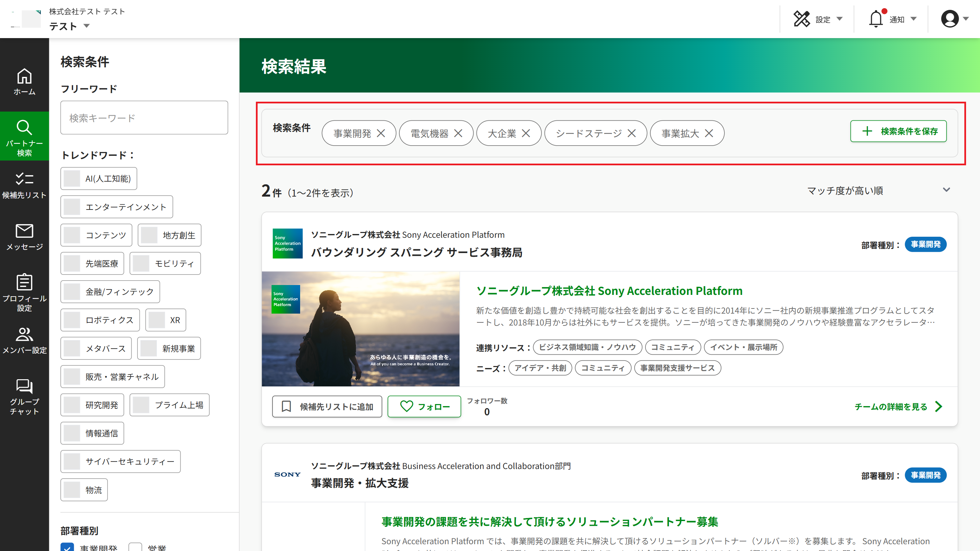980x551 pixels.
Task: Click the 検索条件を保存 button
Action: (898, 131)
